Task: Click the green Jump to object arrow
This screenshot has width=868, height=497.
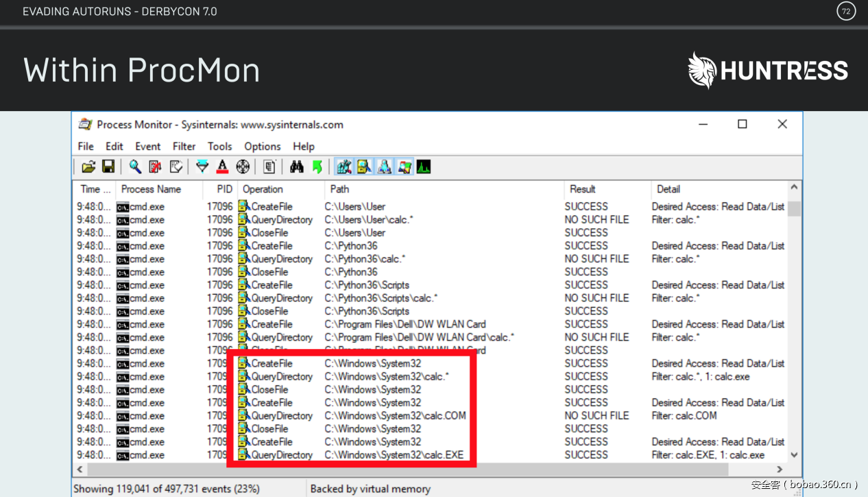Action: click(317, 167)
